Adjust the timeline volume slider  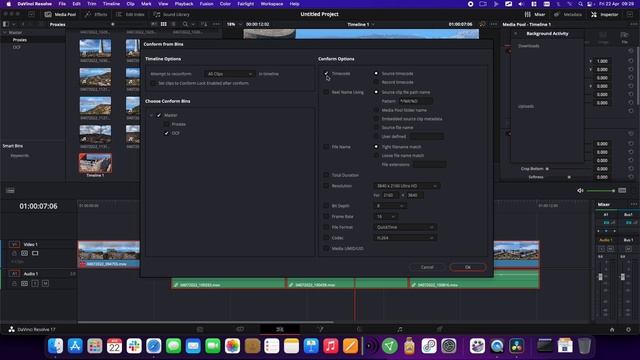pyautogui.click(x=601, y=191)
